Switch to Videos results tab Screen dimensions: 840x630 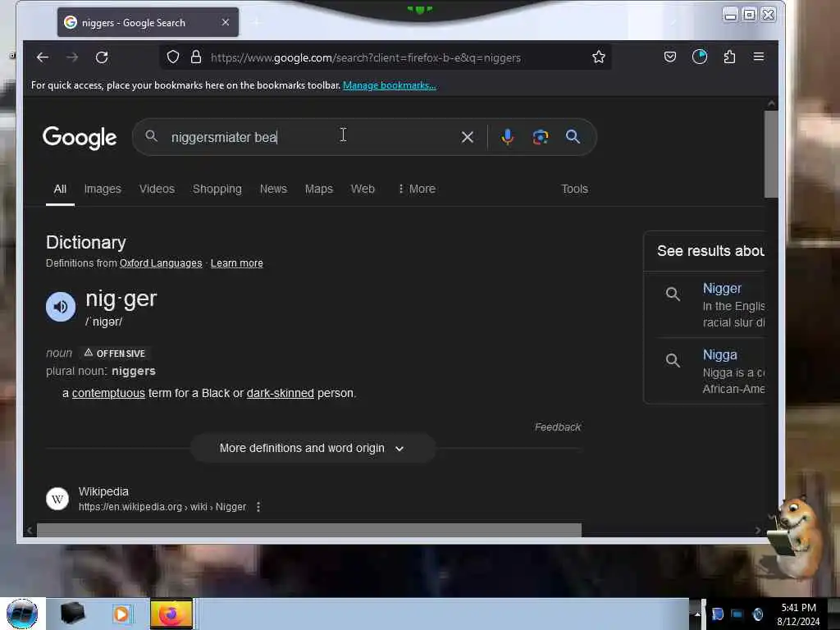coord(157,189)
